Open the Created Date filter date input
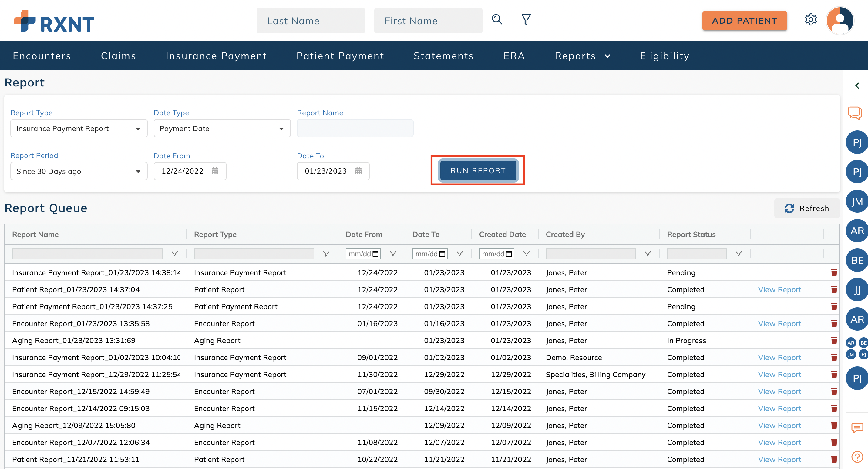This screenshot has height=469, width=868. click(497, 254)
